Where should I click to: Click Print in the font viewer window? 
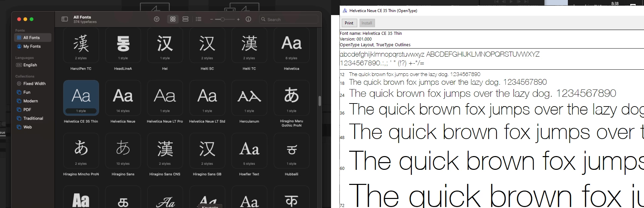click(x=349, y=23)
